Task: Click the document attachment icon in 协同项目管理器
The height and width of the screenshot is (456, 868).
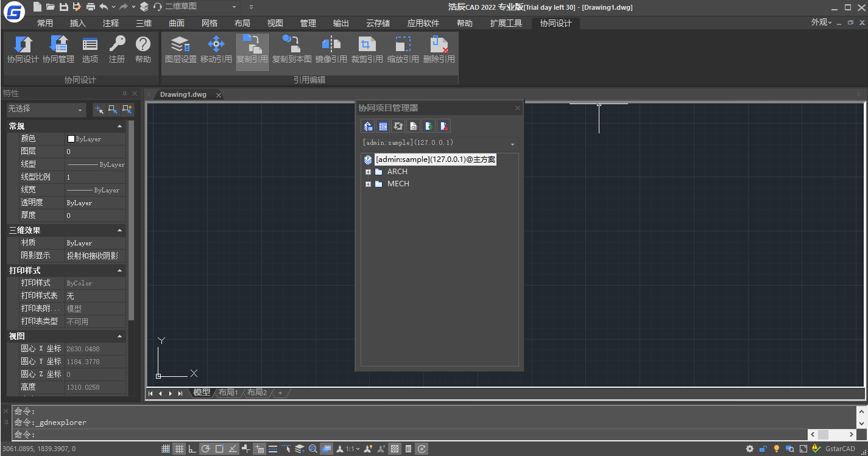Action: pyautogui.click(x=414, y=126)
